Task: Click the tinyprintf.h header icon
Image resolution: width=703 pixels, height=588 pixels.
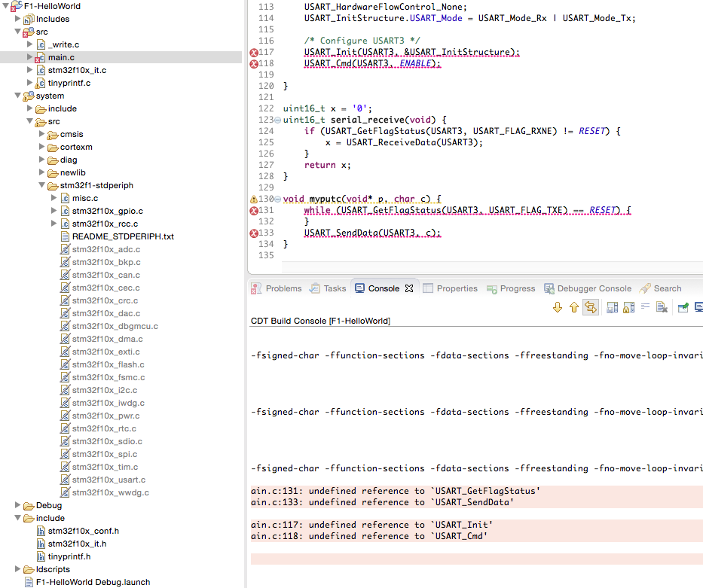Action: (41, 556)
